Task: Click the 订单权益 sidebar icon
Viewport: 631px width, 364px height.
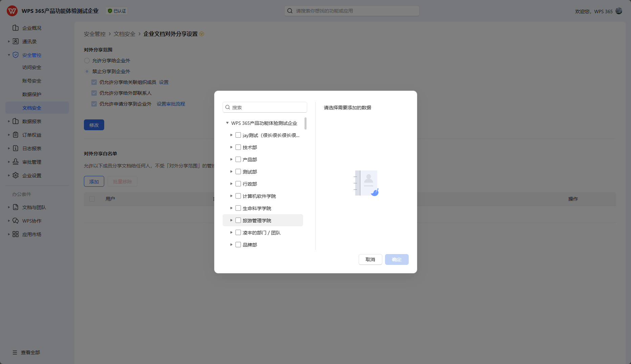Action: (16, 135)
